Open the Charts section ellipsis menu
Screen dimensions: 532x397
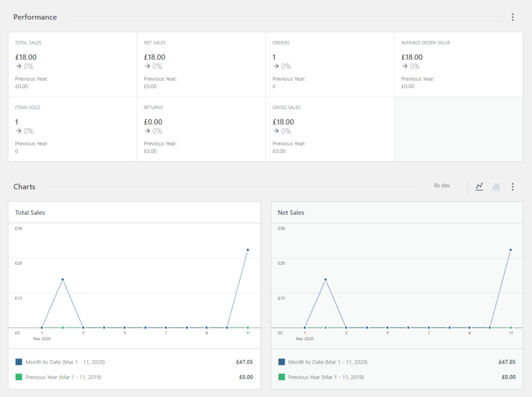[x=513, y=187]
